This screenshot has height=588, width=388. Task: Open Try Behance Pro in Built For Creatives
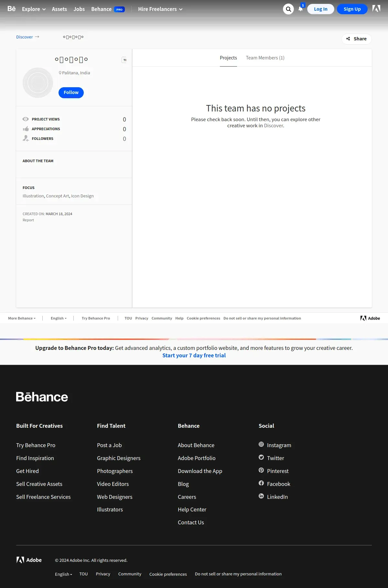(36, 445)
